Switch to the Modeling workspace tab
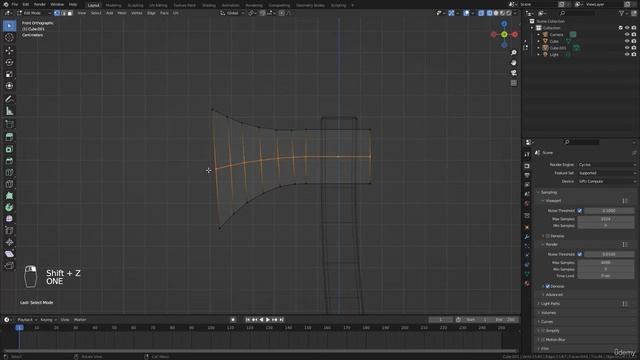This screenshot has width=640, height=360. coord(113,5)
